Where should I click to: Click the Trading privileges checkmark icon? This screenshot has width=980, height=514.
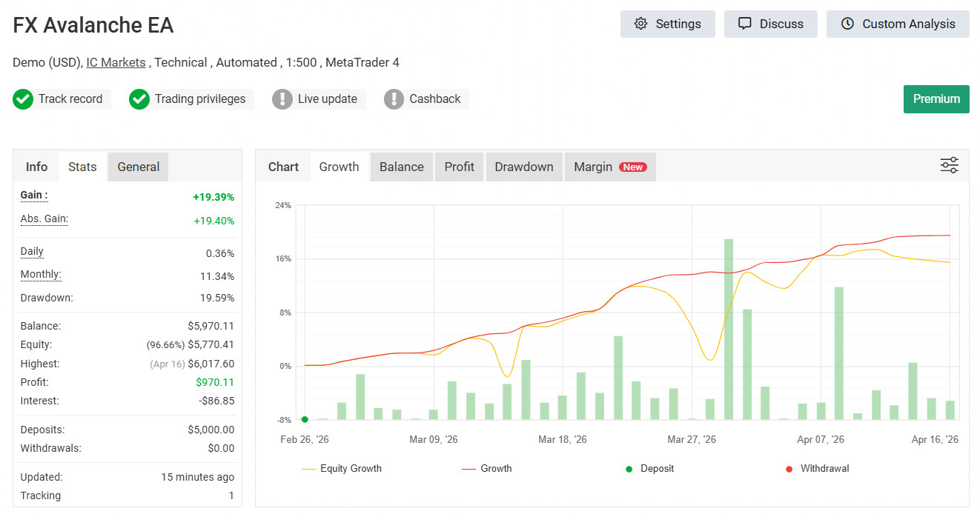(139, 99)
